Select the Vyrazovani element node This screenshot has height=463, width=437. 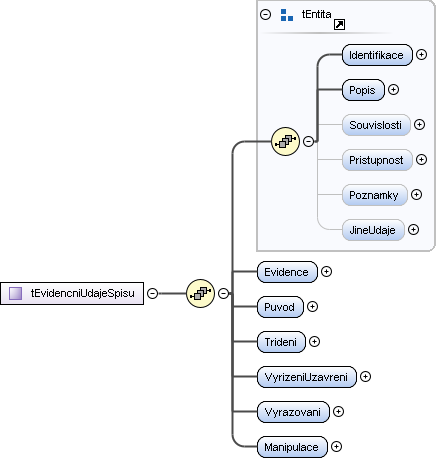click(x=293, y=412)
